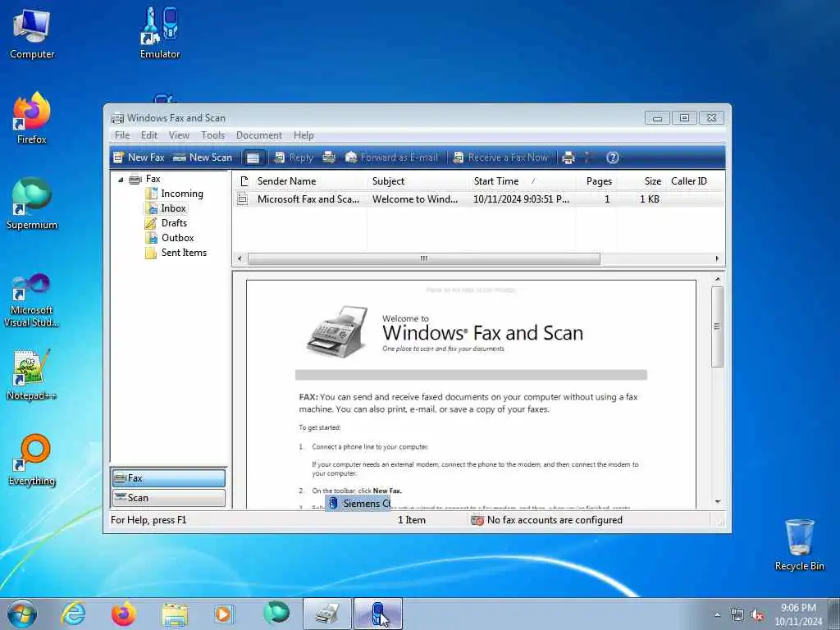Click Receive a Fax Now button

pos(500,157)
